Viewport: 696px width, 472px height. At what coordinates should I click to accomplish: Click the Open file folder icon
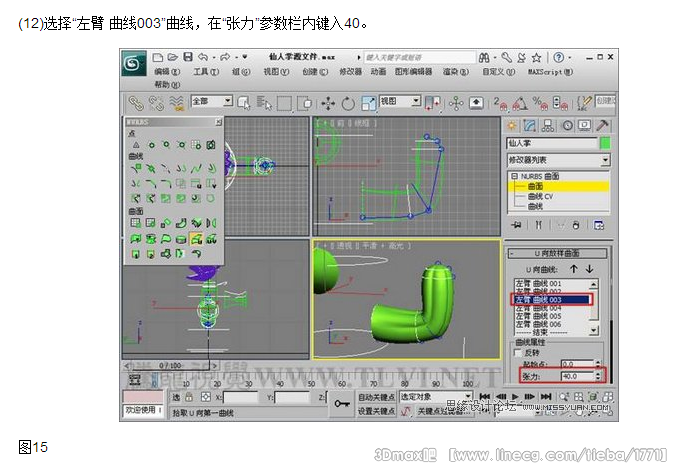[173, 57]
